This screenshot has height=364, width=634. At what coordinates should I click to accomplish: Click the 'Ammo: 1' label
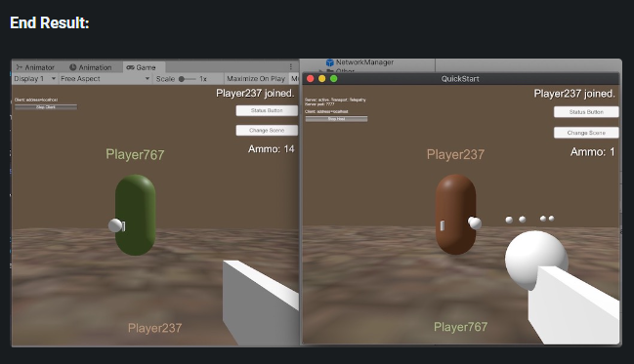pos(592,152)
